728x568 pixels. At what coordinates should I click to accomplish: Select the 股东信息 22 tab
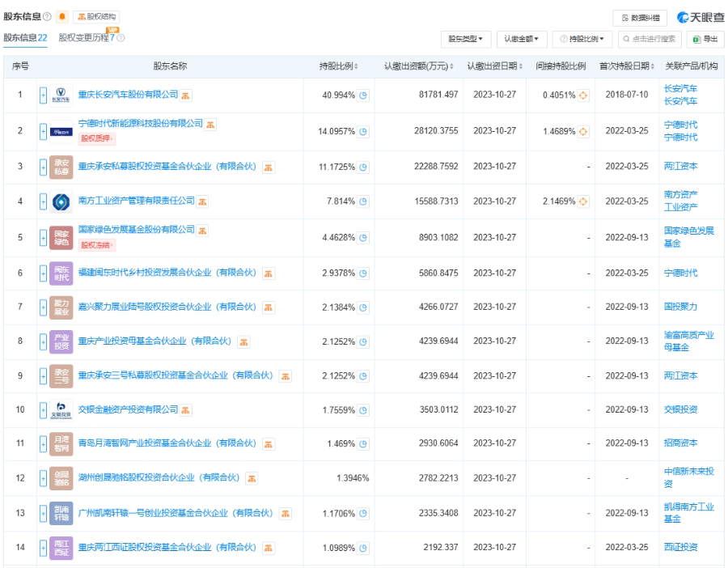click(25, 38)
